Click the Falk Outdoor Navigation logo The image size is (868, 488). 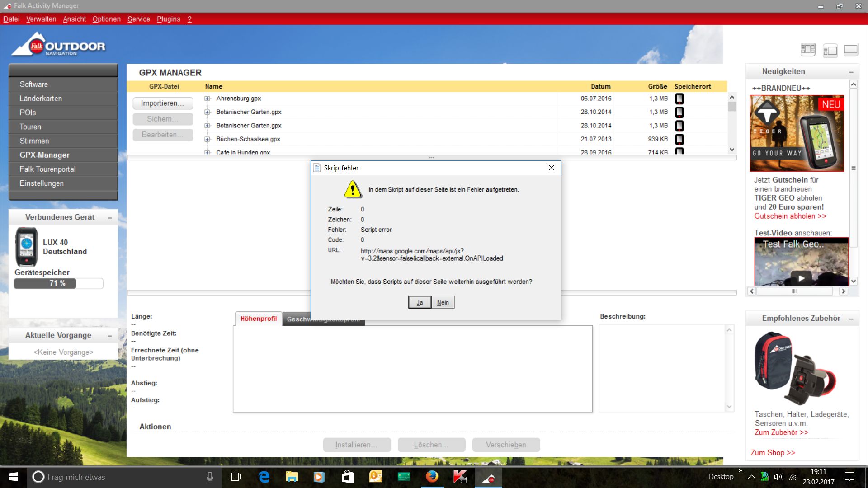click(58, 45)
